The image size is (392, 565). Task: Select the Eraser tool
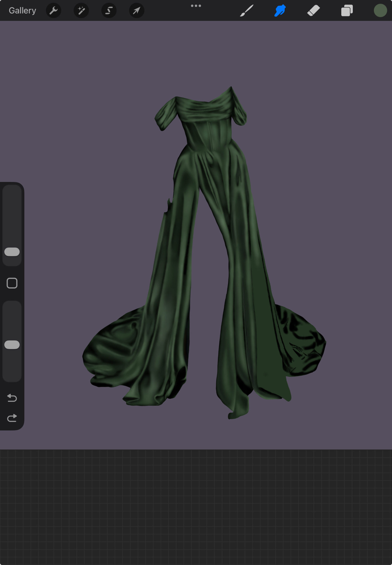[314, 11]
